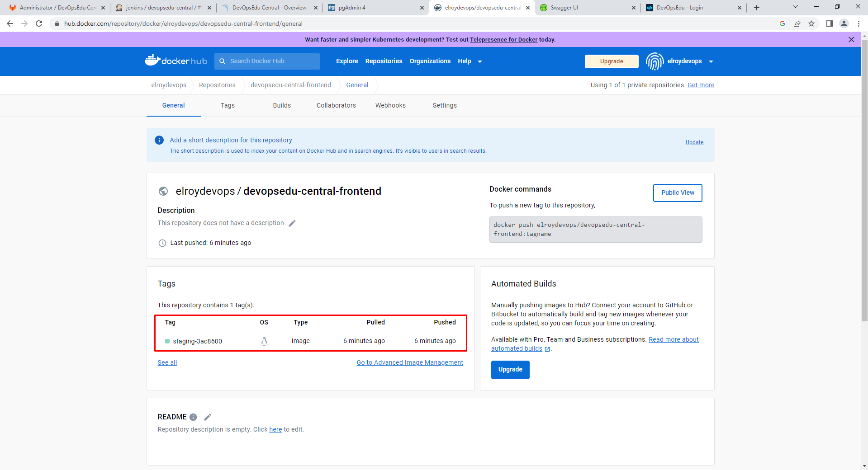The width and height of the screenshot is (868, 470).
Task: Click the Get more link
Action: [x=701, y=85]
